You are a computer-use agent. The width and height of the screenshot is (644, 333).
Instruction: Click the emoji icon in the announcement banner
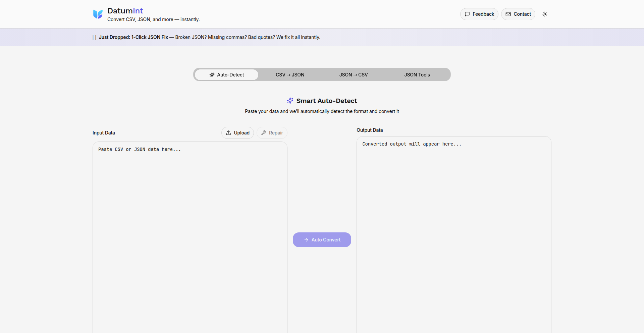(94, 37)
